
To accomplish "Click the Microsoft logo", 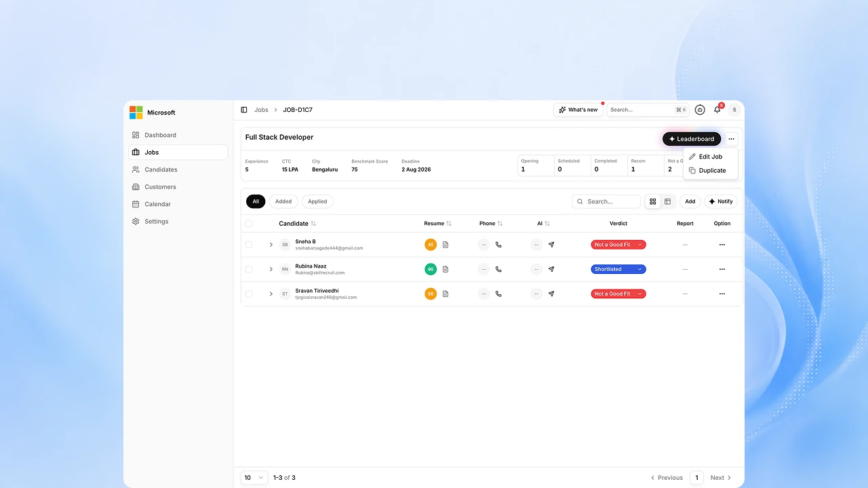I will pos(136,113).
